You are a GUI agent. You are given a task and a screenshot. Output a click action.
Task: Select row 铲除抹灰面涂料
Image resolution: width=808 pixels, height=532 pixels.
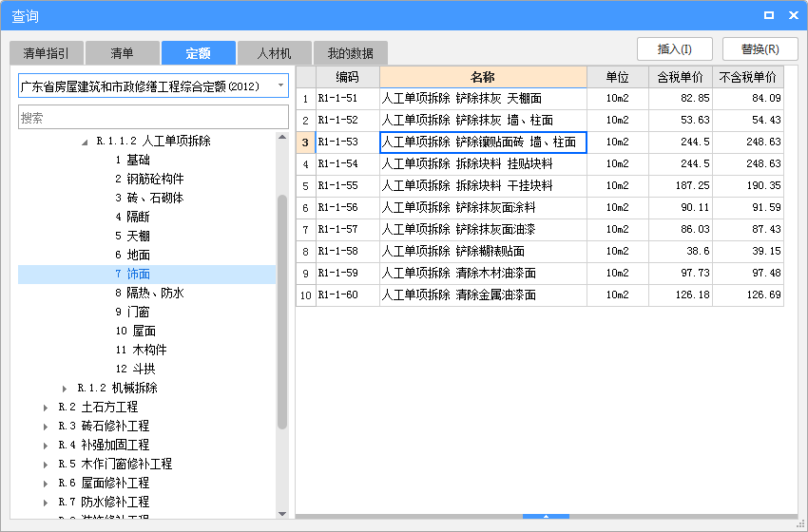click(483, 207)
